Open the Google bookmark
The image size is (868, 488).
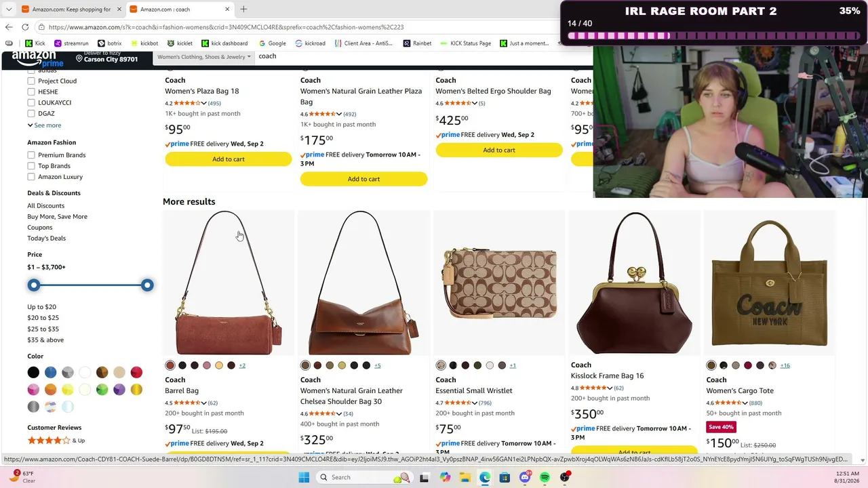[272, 43]
